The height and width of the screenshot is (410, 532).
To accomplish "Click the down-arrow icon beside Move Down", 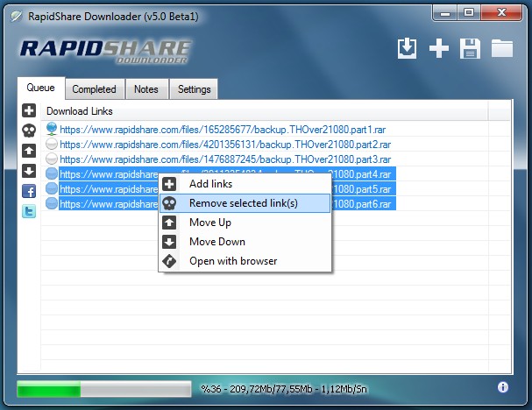I will point(169,242).
